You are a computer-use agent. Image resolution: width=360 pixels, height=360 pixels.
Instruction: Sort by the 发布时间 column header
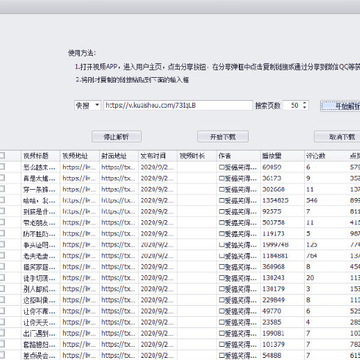[x=158, y=156]
